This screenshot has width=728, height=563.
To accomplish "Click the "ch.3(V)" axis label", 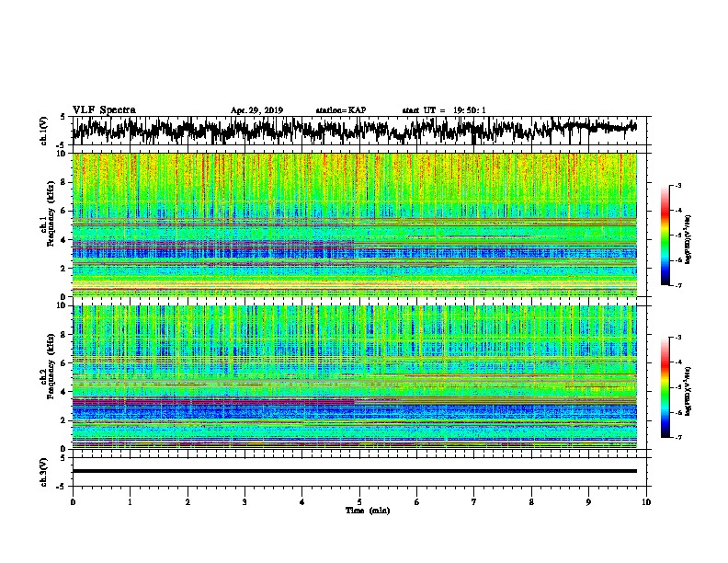I will (44, 473).
